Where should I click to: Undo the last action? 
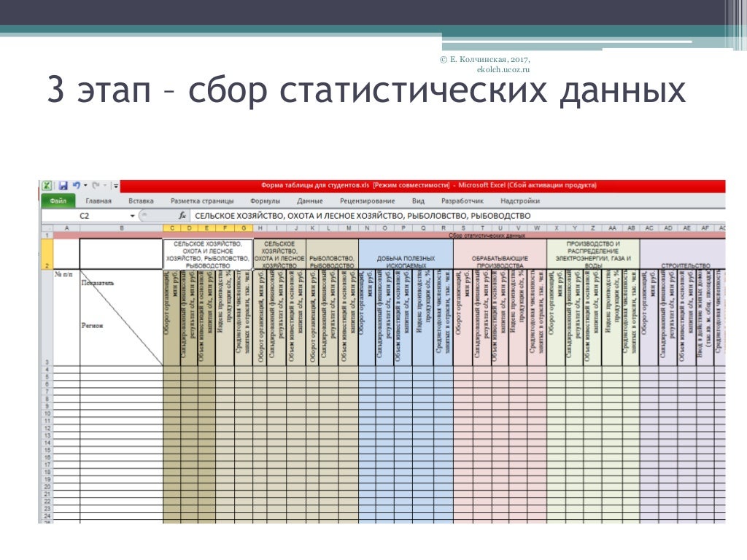76,185
